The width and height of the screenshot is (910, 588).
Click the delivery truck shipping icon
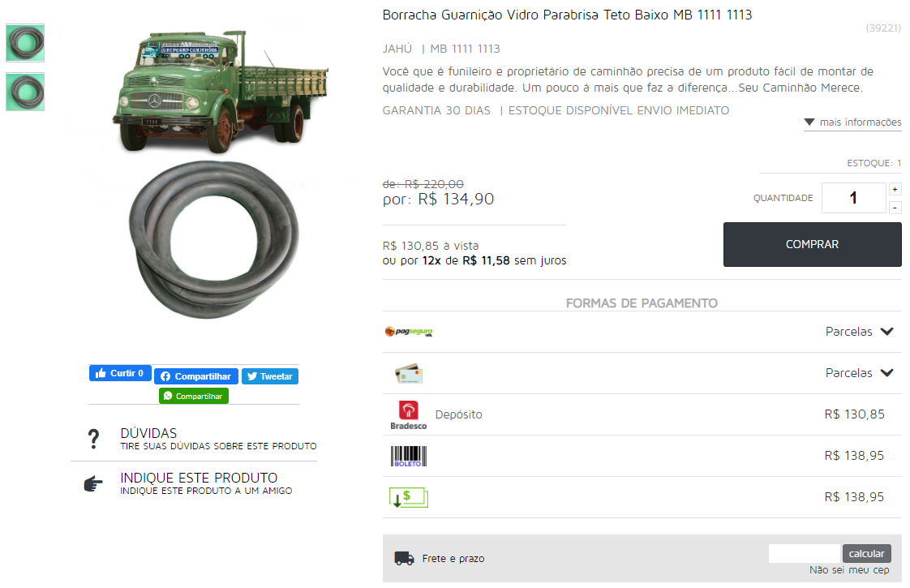point(404,558)
